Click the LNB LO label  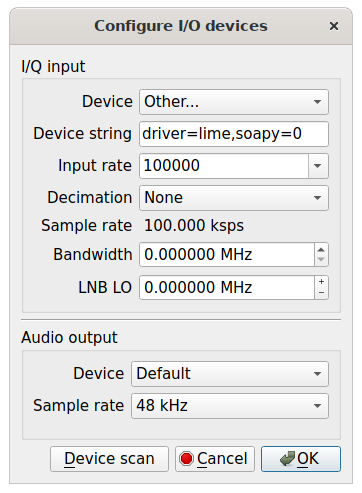click(105, 287)
